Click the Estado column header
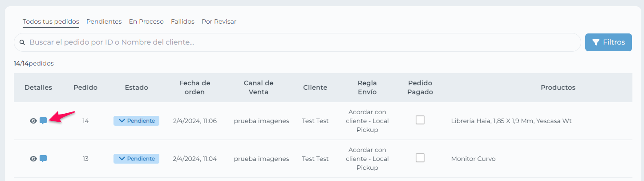This screenshot has height=181, width=644. pos(136,87)
